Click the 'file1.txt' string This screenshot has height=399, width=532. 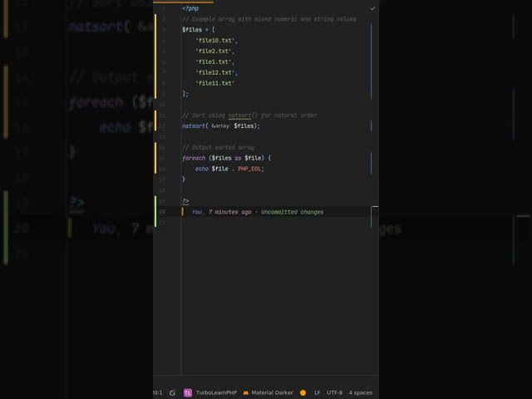[214, 62]
